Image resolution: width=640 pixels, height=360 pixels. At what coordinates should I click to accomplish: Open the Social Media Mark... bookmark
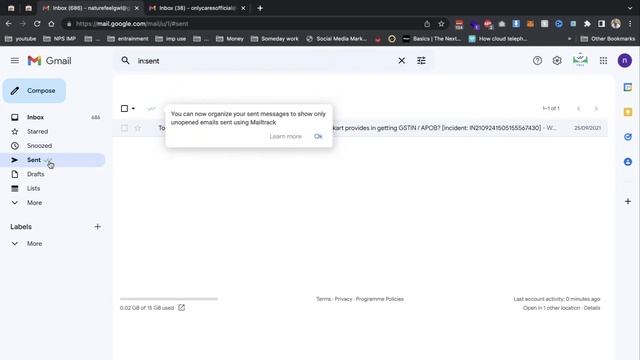coord(337,39)
